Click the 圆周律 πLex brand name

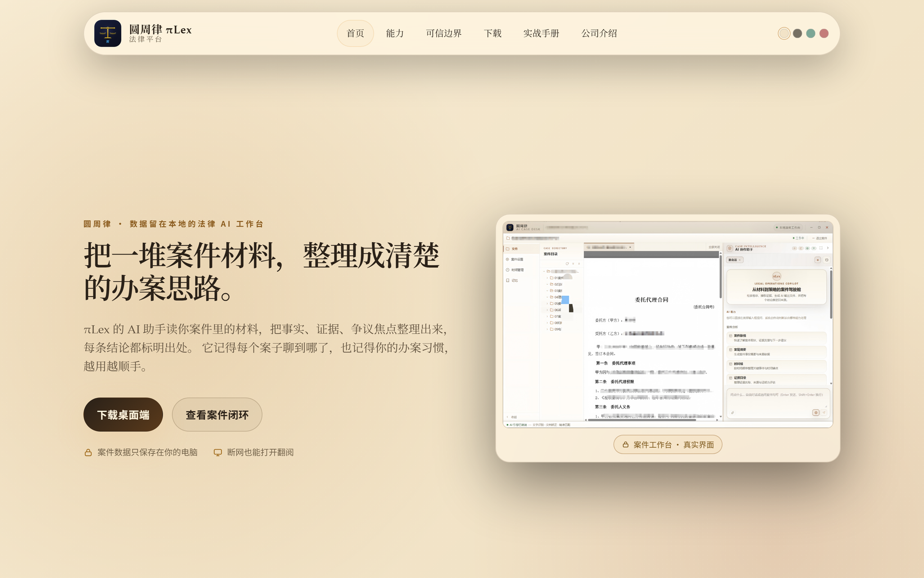click(x=160, y=30)
